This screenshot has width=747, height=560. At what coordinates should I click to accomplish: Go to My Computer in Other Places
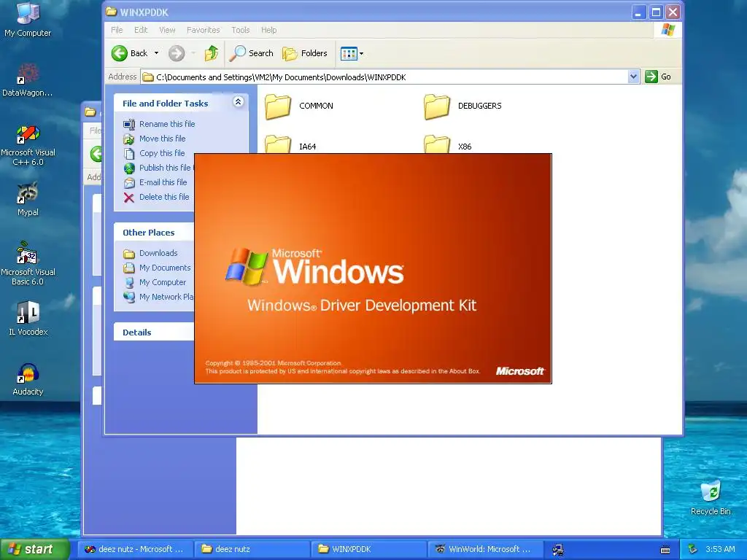[x=163, y=282]
